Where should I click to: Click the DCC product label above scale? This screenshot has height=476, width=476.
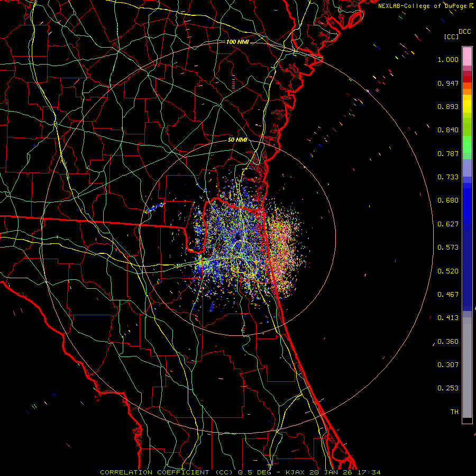pos(465,32)
